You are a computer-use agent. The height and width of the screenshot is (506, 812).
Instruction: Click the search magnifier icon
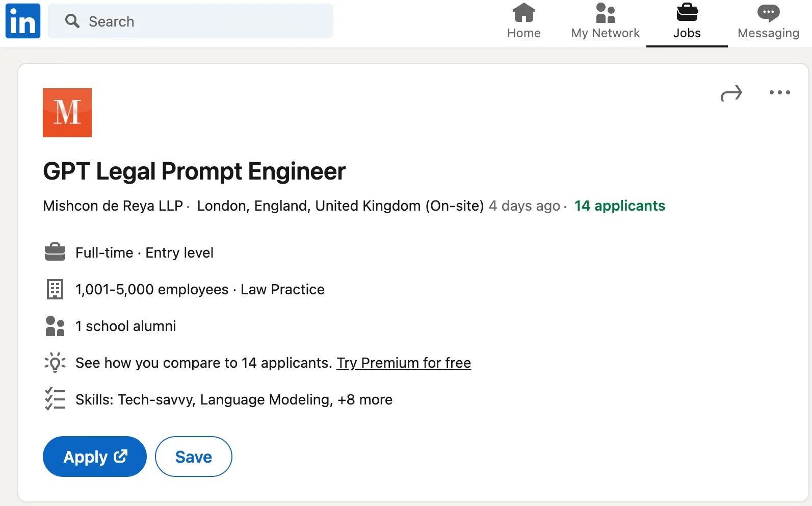(72, 21)
